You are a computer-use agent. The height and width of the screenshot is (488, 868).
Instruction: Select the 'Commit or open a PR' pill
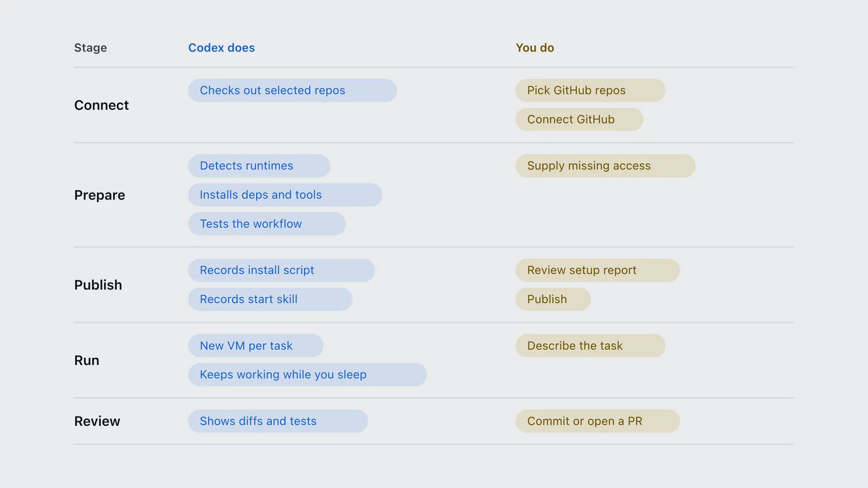[598, 421]
